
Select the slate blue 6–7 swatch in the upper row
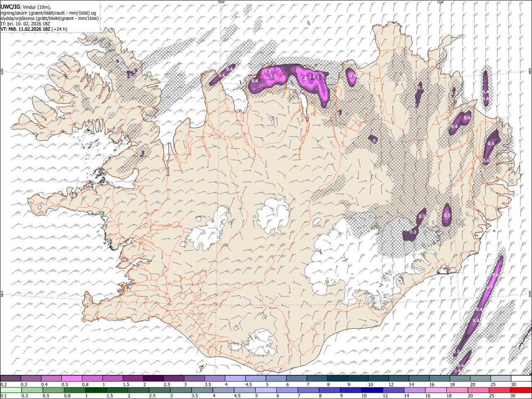click(297, 378)
